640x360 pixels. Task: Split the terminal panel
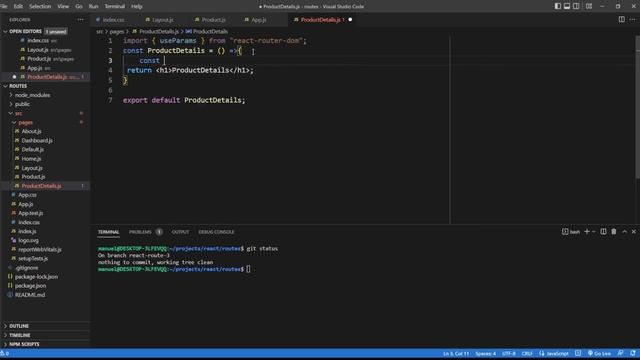tap(603, 231)
